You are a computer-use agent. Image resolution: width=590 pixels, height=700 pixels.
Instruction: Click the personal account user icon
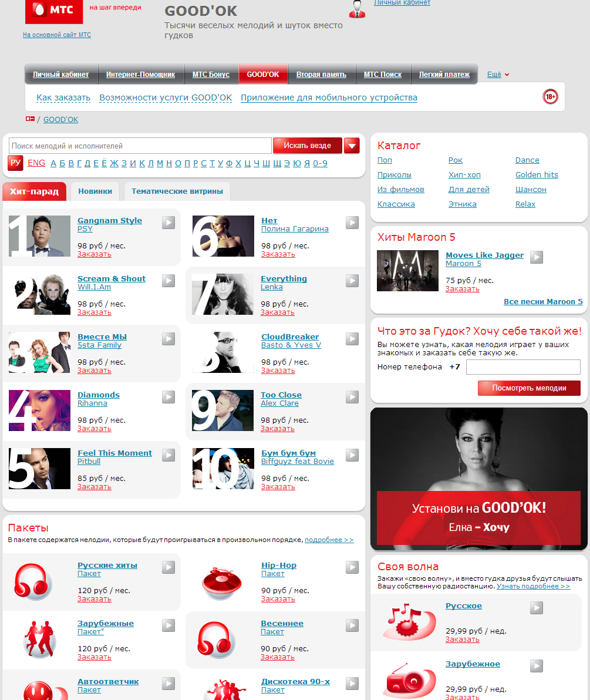tap(356, 9)
